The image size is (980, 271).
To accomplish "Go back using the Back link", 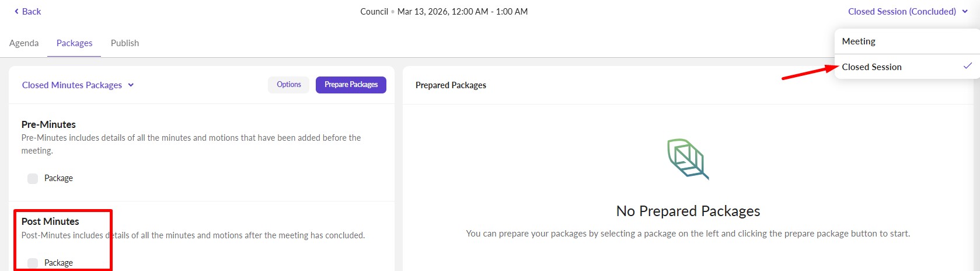I will point(32,12).
